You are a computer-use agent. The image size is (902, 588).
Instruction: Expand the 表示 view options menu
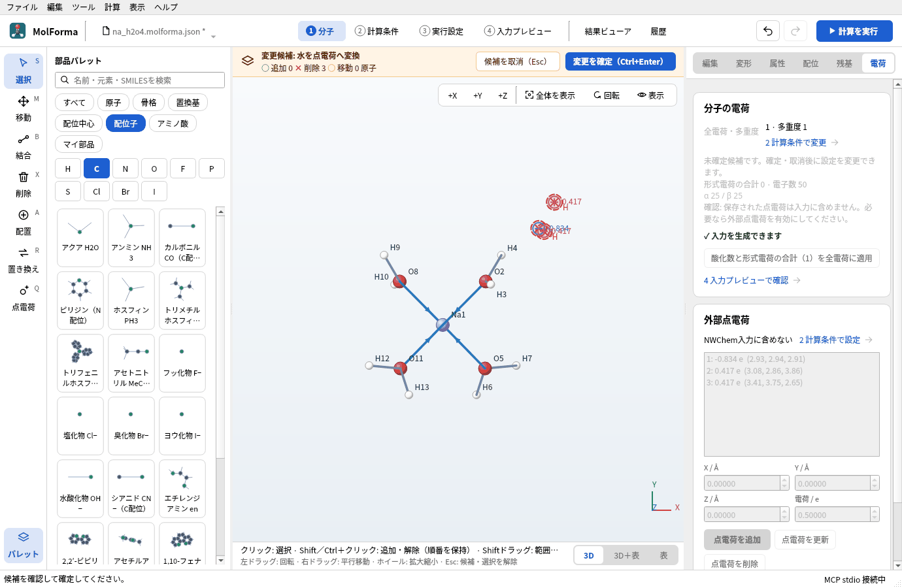click(x=650, y=95)
